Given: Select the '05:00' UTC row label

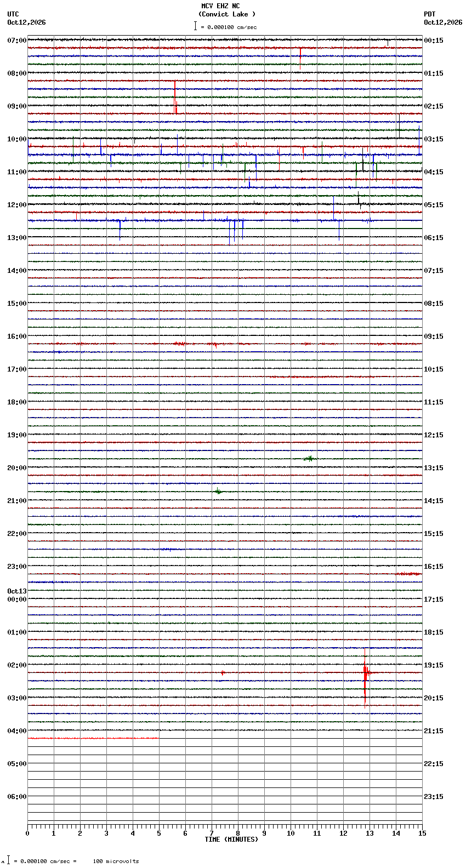Looking at the screenshot, I should click(17, 764).
